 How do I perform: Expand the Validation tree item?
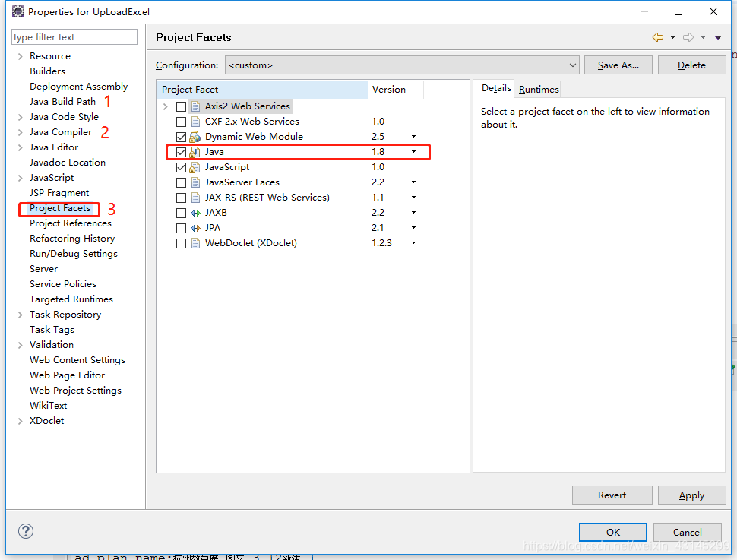tap(19, 344)
